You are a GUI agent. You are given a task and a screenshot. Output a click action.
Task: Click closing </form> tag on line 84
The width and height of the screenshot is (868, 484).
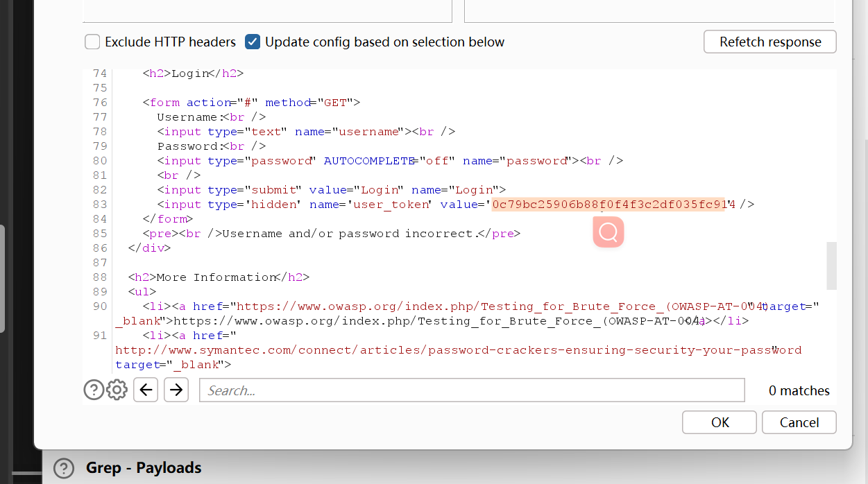(169, 219)
